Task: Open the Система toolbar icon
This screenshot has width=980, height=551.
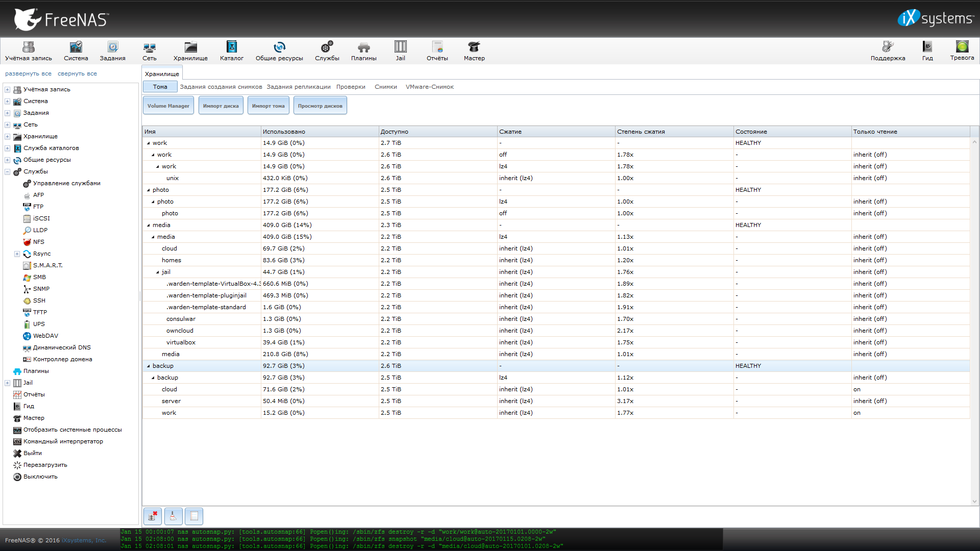Action: click(x=76, y=51)
